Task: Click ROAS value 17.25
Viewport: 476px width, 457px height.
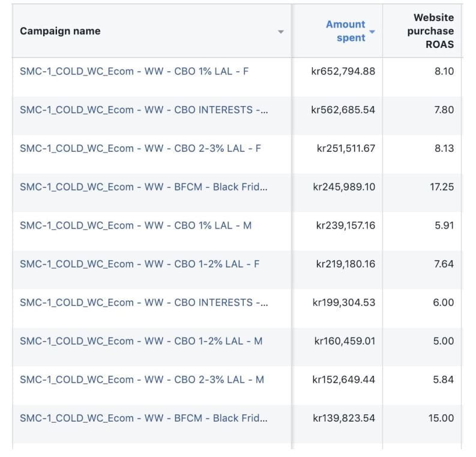Action: pyautogui.click(x=442, y=187)
